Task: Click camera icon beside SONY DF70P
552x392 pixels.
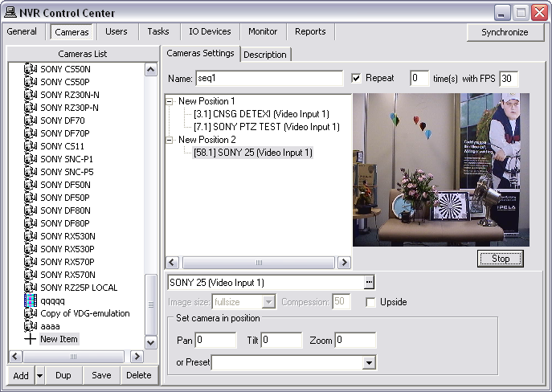Action: click(31, 133)
